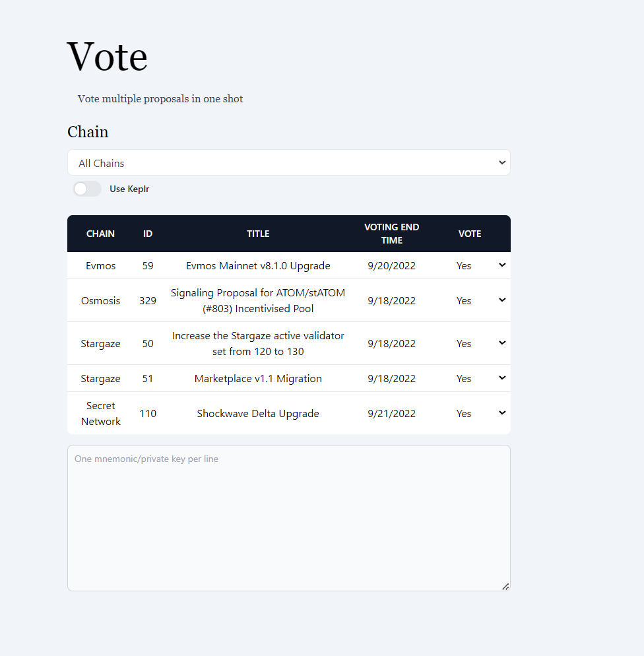The height and width of the screenshot is (656, 644).
Task: Click the VOTING END TIME column header
Action: (391, 234)
